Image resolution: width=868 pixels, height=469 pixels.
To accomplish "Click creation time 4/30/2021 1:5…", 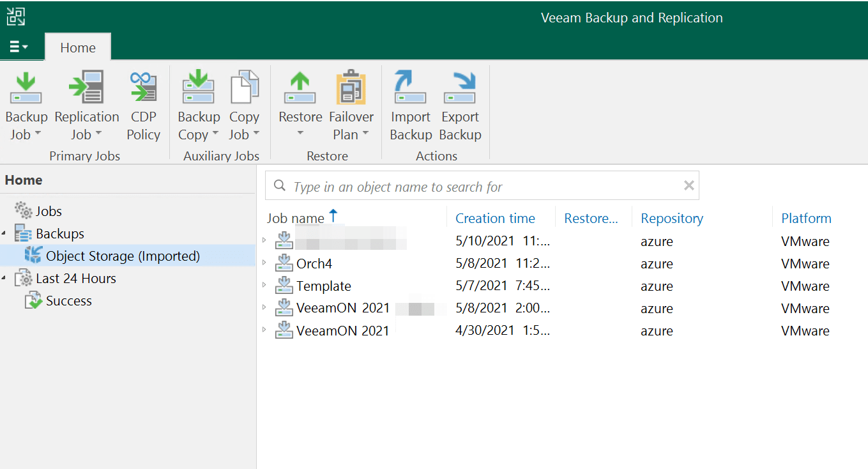I will click(503, 331).
